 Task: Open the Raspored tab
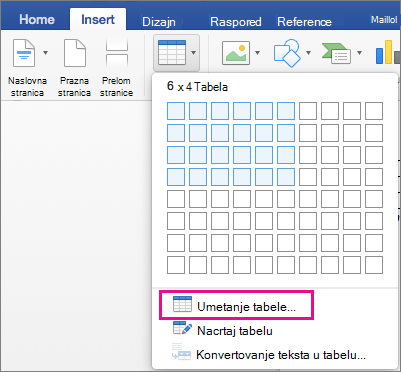pyautogui.click(x=235, y=22)
